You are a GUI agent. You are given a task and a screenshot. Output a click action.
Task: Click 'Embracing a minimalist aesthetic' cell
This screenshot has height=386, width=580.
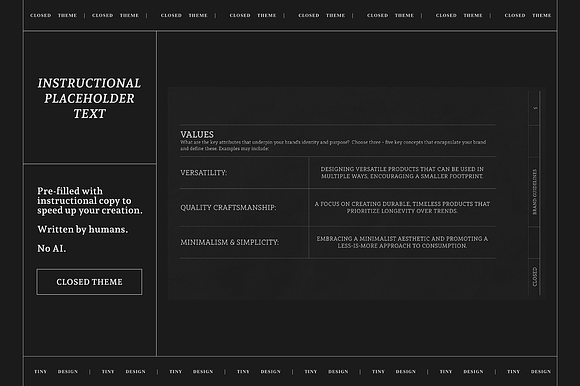click(x=402, y=242)
